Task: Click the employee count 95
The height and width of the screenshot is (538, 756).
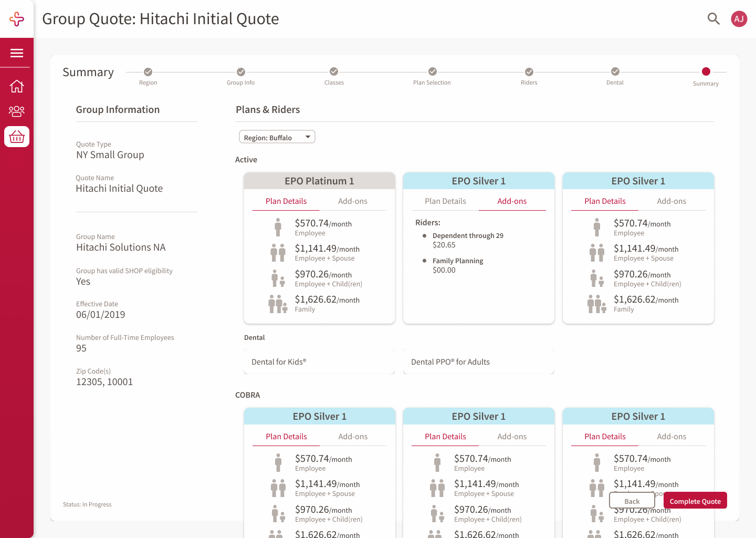Action: click(81, 348)
